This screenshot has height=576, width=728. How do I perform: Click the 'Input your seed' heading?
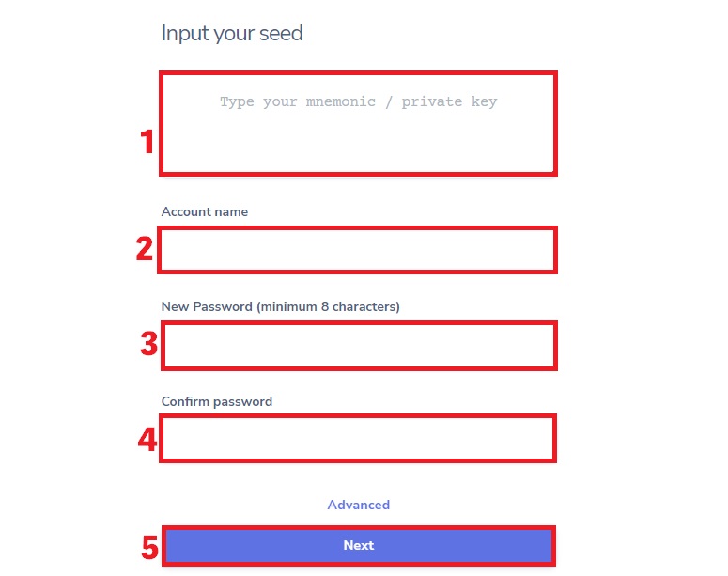232,34
